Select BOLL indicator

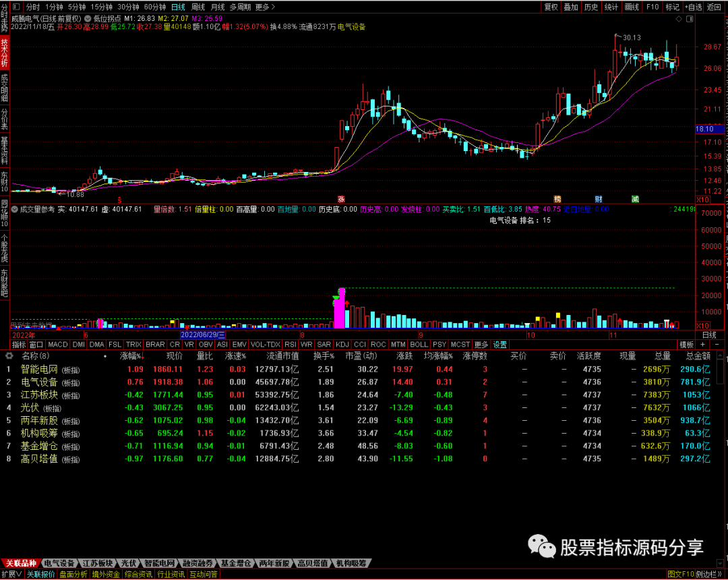[x=419, y=345]
